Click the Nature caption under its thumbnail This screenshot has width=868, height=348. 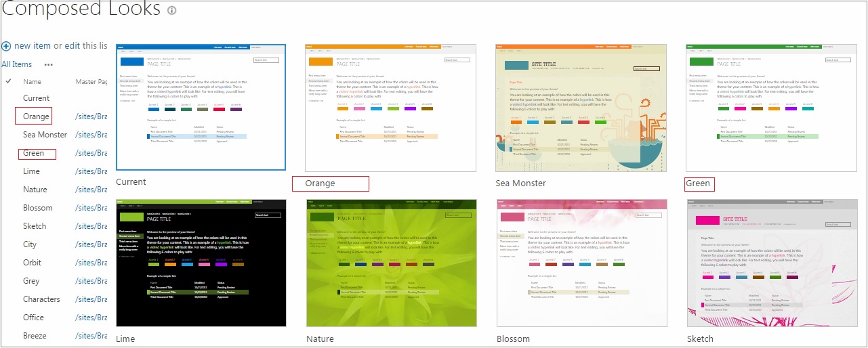click(x=320, y=339)
